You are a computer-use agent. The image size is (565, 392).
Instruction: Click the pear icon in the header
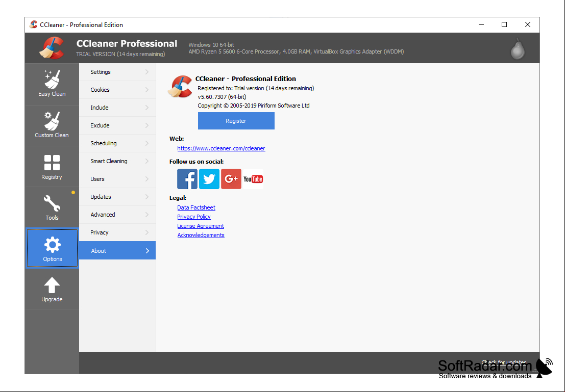click(518, 48)
